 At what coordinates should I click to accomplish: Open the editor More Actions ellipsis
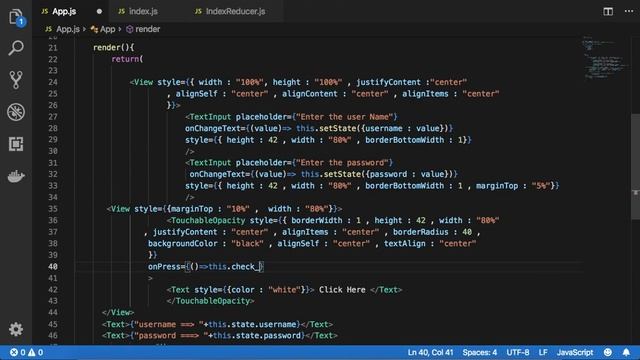pos(629,11)
